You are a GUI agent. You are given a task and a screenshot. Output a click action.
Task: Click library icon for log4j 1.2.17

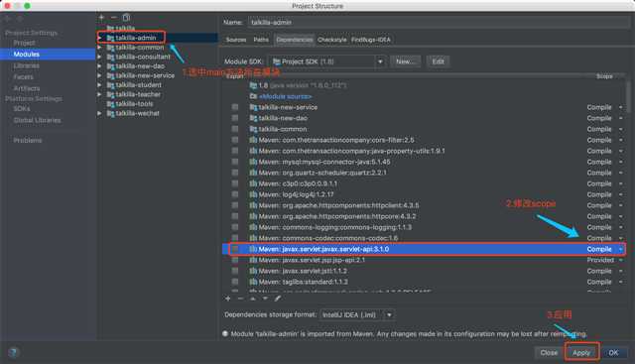click(253, 194)
